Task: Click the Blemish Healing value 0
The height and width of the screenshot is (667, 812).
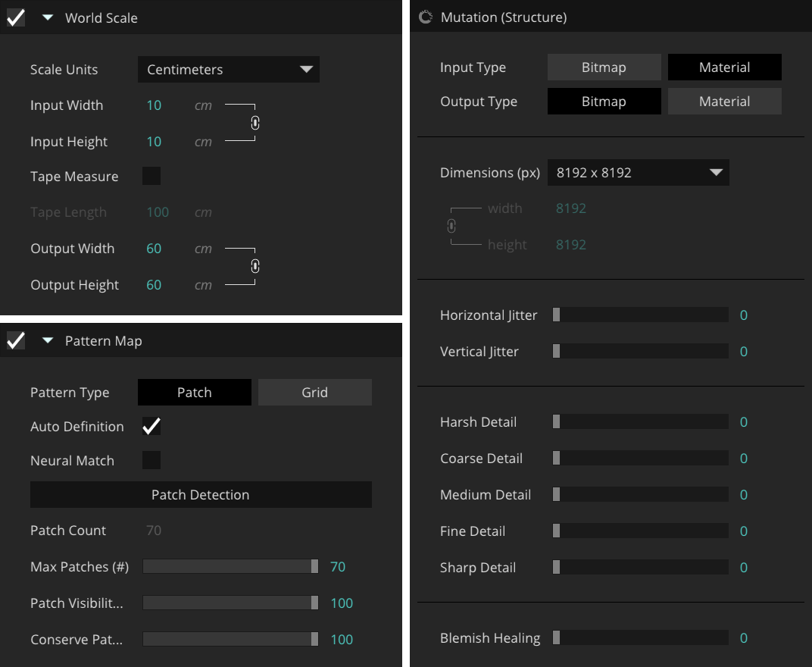Action: pyautogui.click(x=744, y=638)
